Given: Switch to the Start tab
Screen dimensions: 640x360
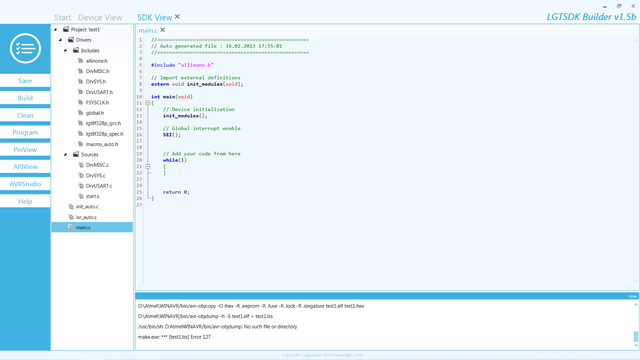Looking at the screenshot, I should click(x=62, y=18).
